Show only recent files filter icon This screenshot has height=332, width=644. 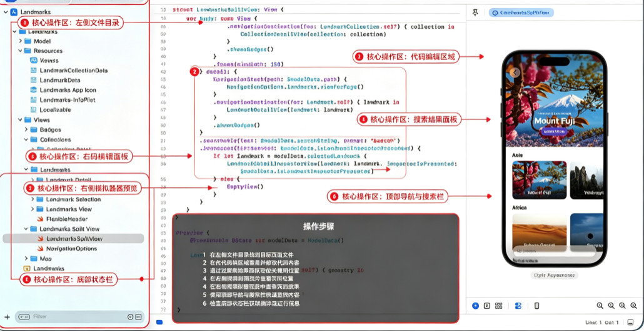point(131,317)
